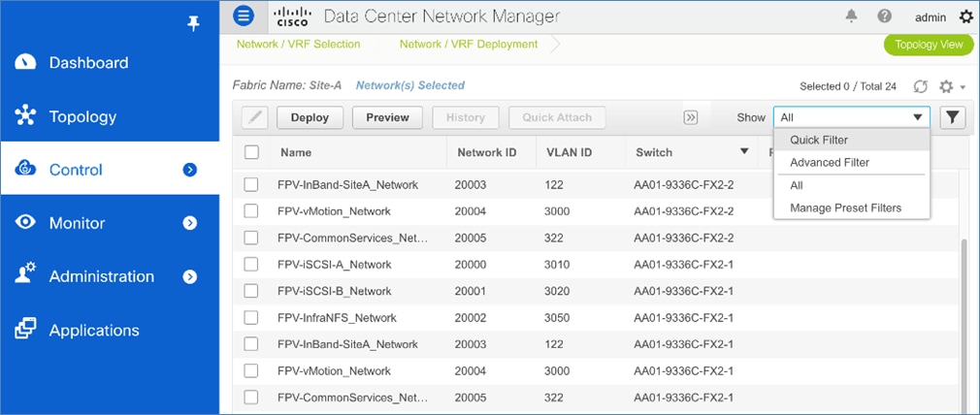This screenshot has height=415, width=980.
Task: Click the Deploy button
Action: point(310,117)
